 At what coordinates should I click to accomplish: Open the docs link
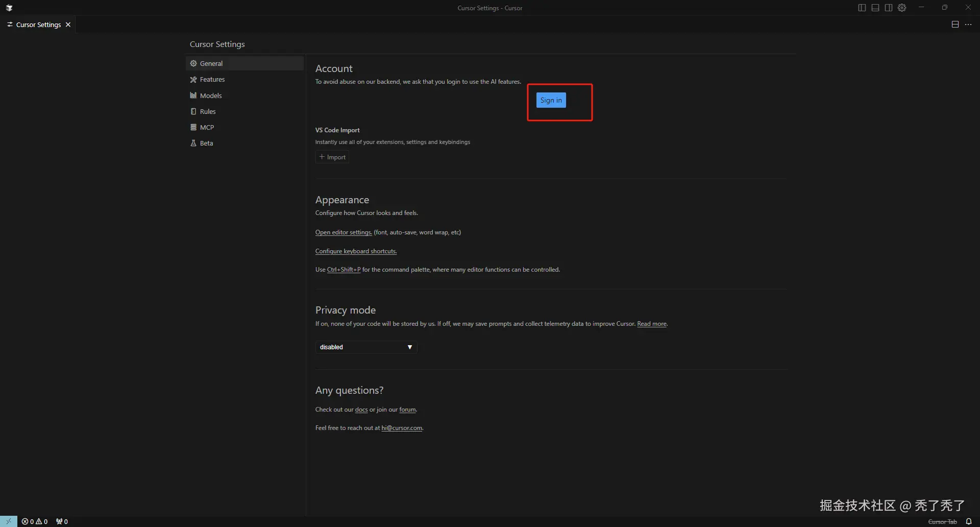[361, 410]
